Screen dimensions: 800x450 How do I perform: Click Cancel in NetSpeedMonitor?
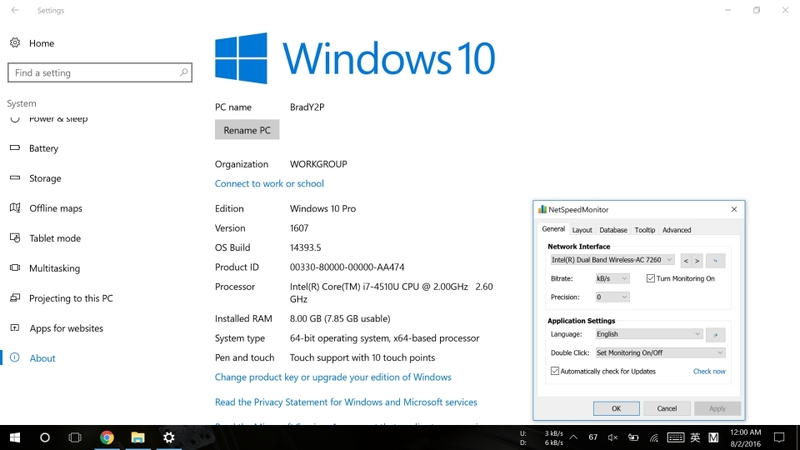(667, 409)
